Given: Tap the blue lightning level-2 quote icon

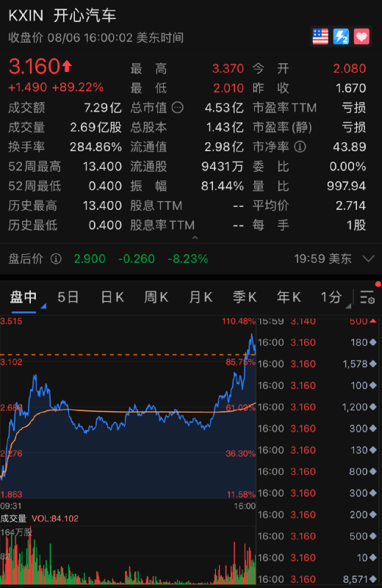Looking at the screenshot, I should click(x=341, y=37).
